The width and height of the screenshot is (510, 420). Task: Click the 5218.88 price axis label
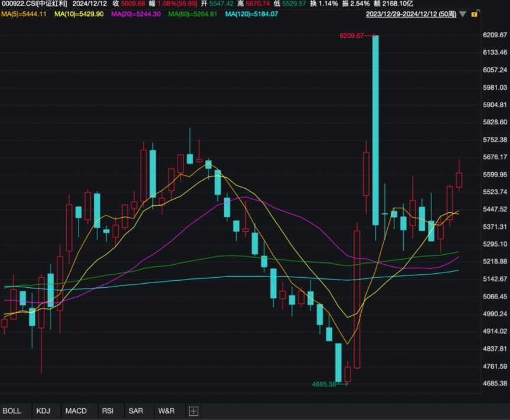tap(495, 261)
